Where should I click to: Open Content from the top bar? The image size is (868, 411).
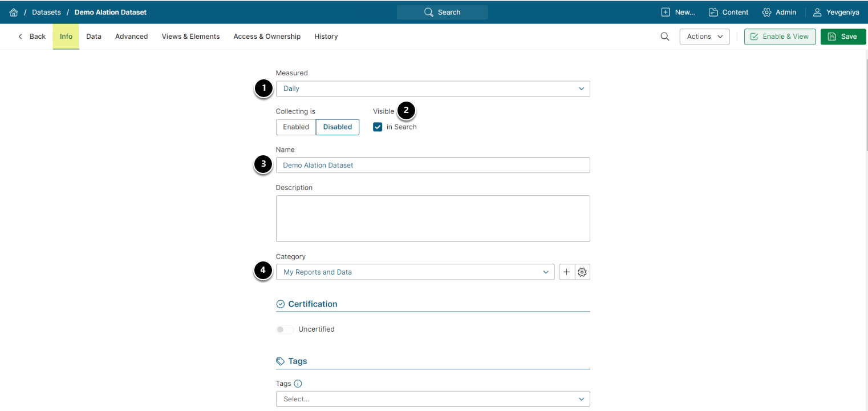coord(728,12)
